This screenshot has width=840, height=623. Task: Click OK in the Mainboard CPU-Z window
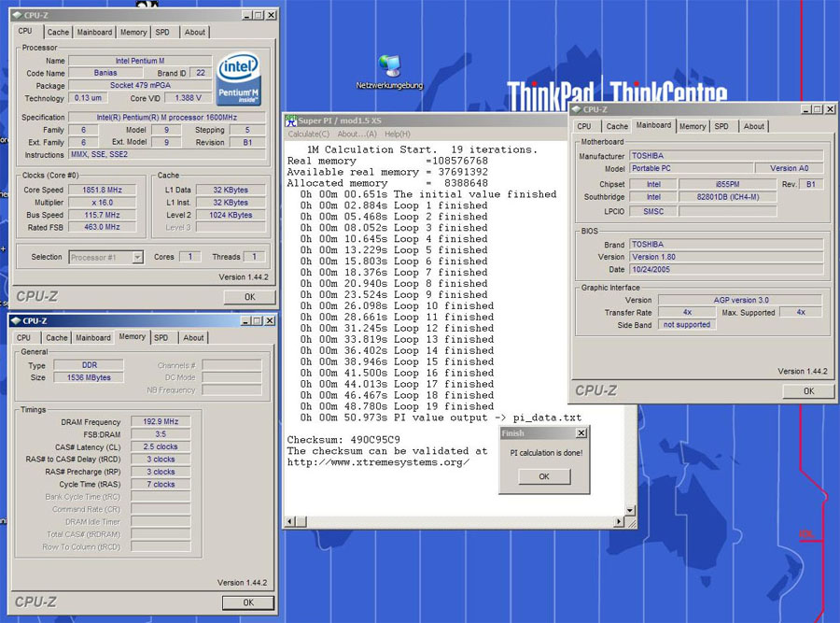click(808, 391)
